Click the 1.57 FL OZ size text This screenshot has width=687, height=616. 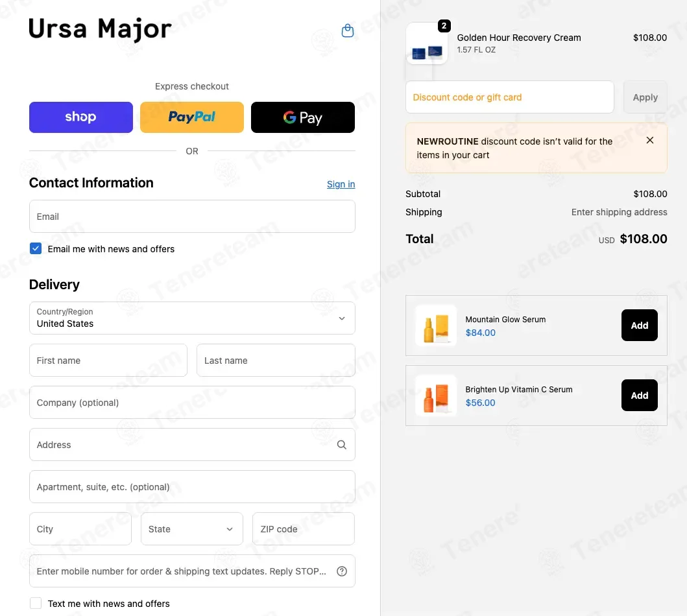tap(476, 50)
